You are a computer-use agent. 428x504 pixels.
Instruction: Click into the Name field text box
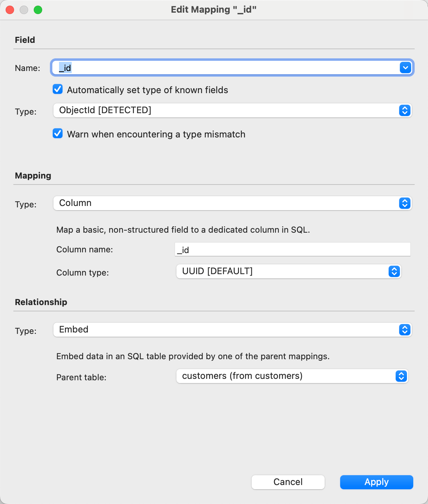click(225, 67)
